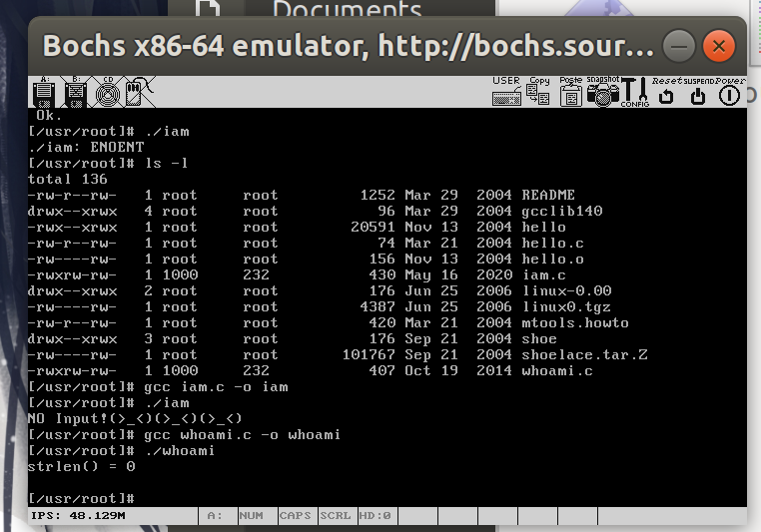Viewport: 761px width, 532px height.
Task: Click the floppy B: drive icon
Action: 76,92
